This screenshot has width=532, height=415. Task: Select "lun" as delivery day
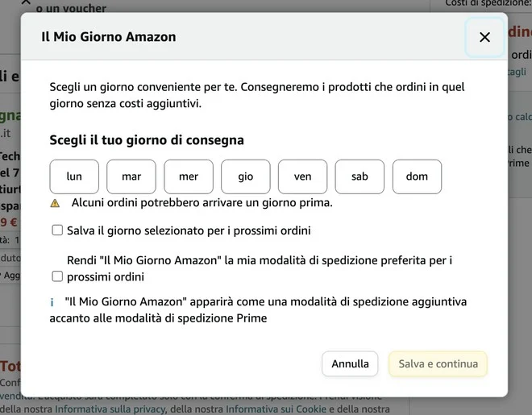(74, 176)
